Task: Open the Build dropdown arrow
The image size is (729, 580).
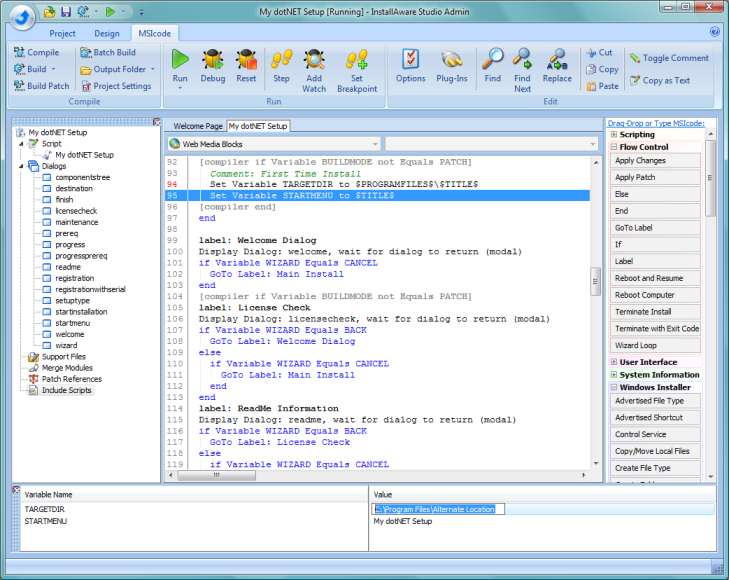Action: coord(53,69)
